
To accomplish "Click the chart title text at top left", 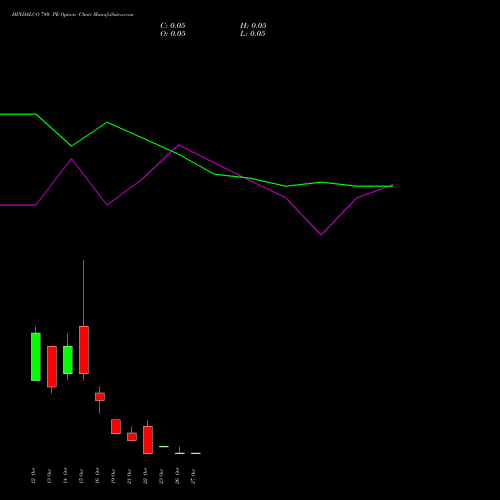I will pyautogui.click(x=72, y=15).
